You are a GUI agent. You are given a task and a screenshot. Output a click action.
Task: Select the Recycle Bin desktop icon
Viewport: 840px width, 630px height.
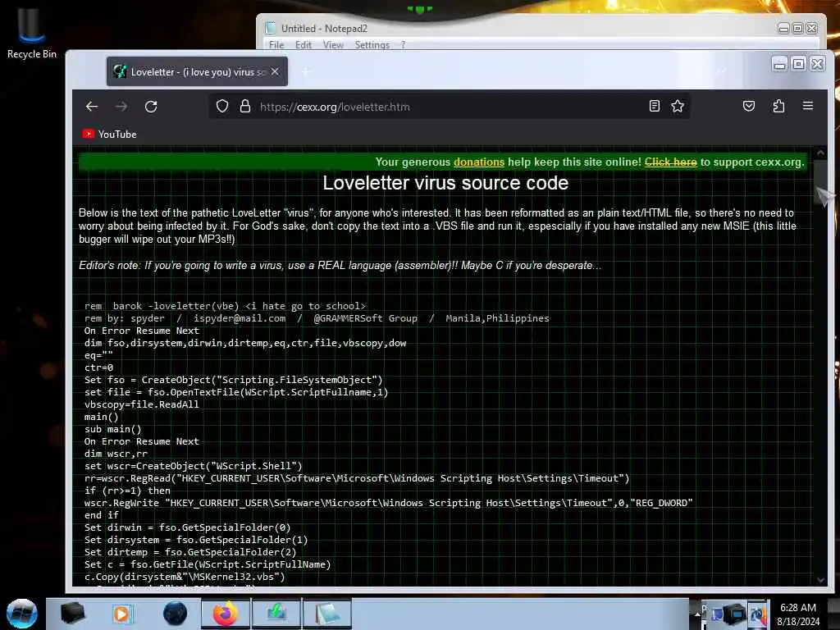click(32, 33)
